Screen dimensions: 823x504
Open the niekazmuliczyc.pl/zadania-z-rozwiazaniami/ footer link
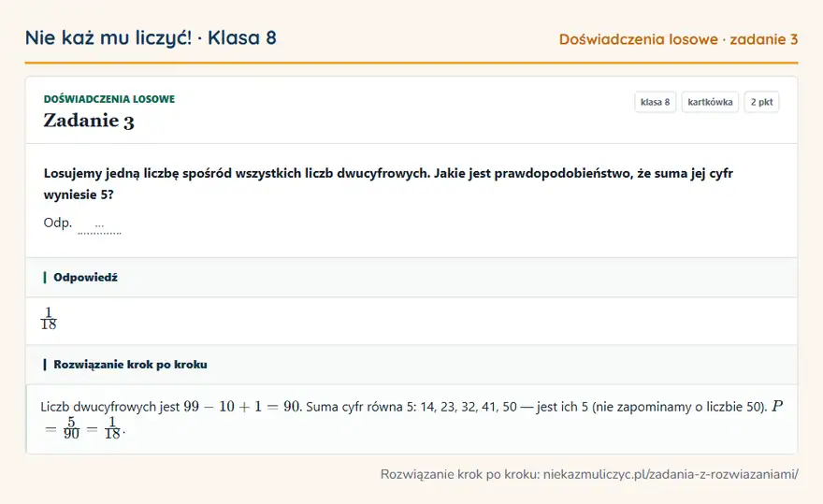point(671,475)
